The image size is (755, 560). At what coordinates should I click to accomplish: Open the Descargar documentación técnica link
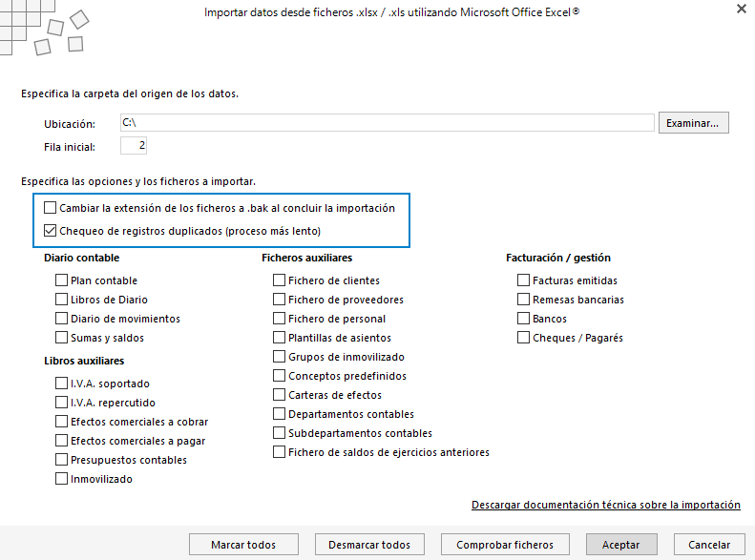606,505
